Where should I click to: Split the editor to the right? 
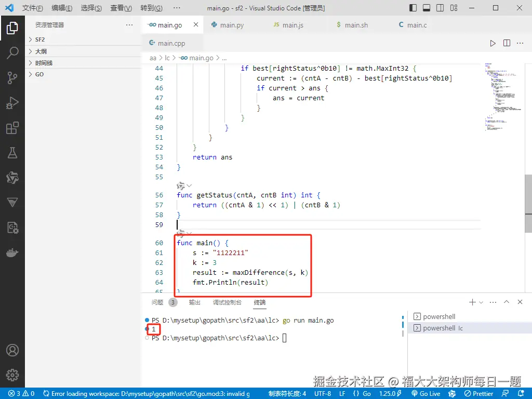507,43
